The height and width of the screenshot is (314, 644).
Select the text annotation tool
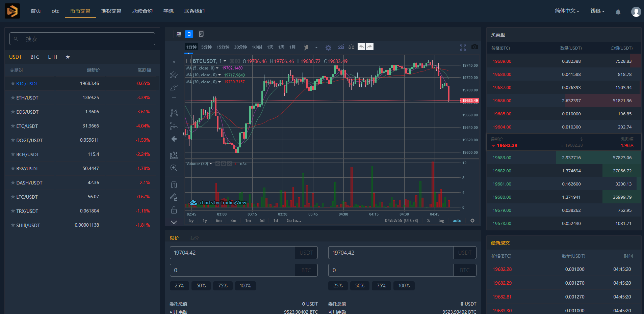point(174,100)
